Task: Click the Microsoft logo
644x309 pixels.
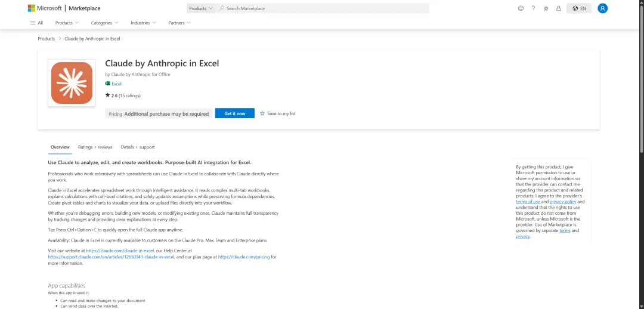Action: (x=44, y=8)
